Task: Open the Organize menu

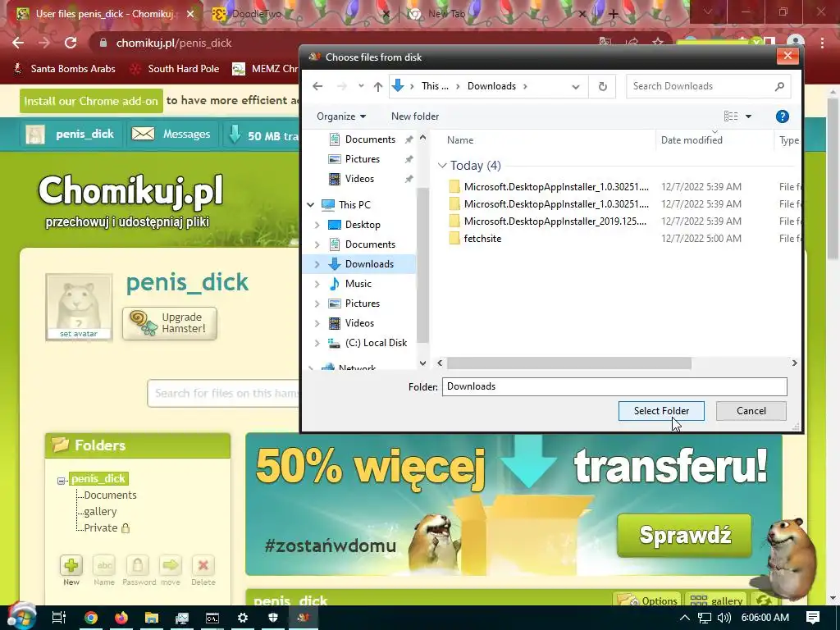Action: point(341,116)
